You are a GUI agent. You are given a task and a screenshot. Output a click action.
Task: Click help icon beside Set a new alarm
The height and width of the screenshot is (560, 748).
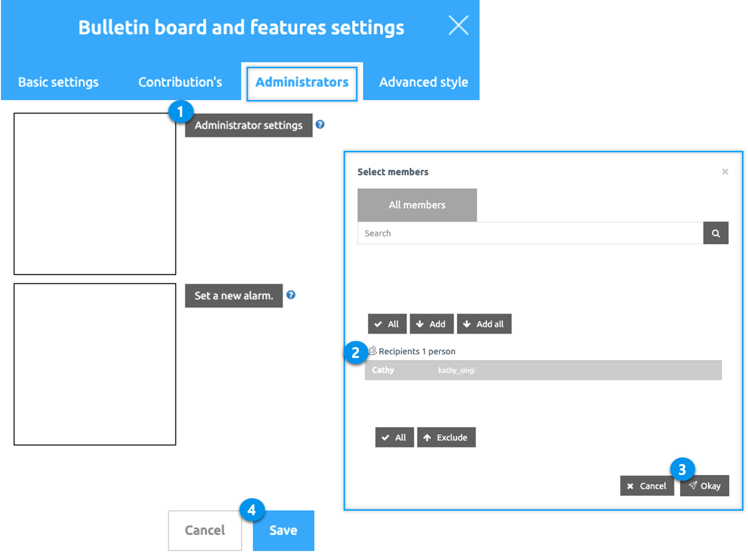click(x=291, y=295)
